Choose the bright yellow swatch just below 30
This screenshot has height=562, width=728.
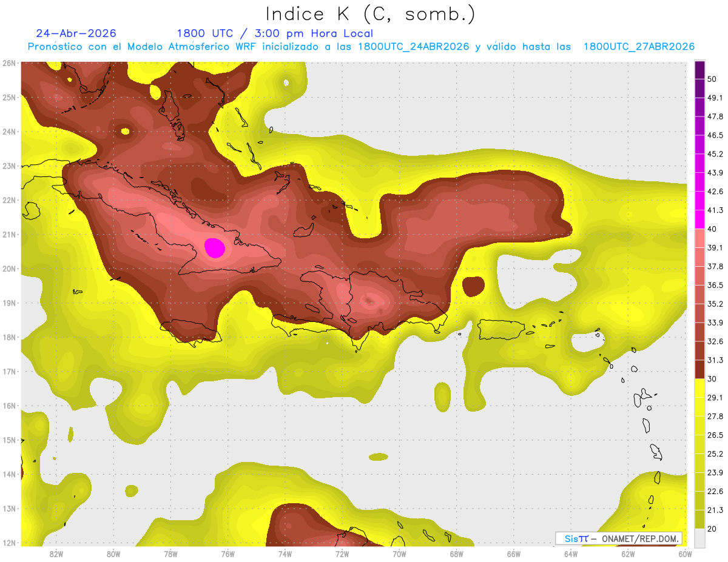point(699,388)
